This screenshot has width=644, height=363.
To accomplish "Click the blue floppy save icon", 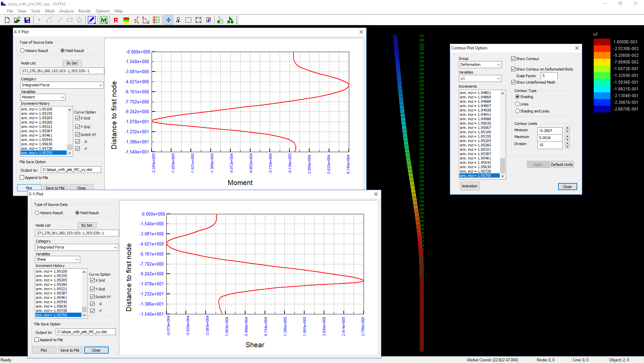I will click(27, 20).
